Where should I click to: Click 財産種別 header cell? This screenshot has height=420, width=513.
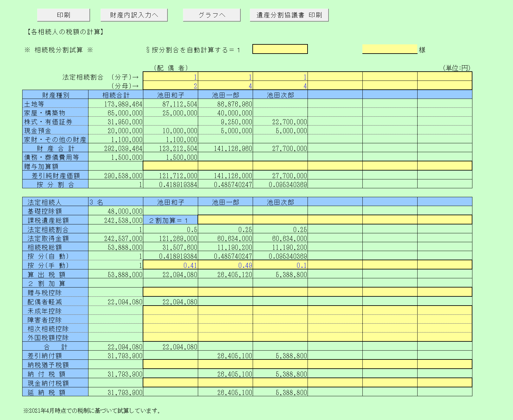point(55,95)
